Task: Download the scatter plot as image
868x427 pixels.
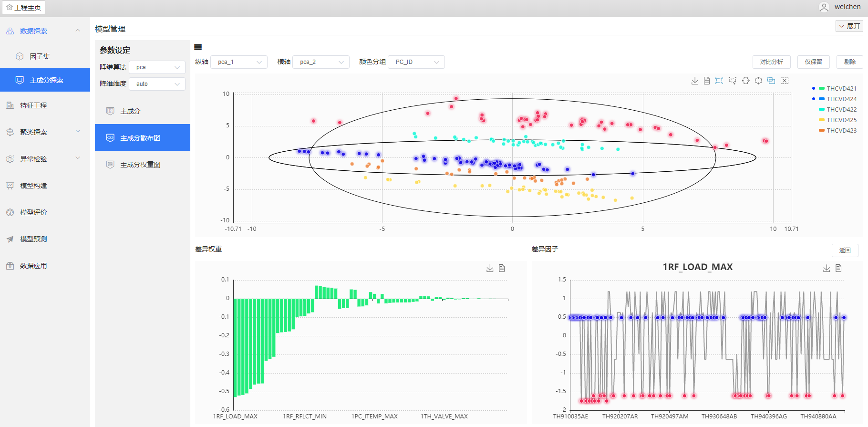Action: [695, 81]
